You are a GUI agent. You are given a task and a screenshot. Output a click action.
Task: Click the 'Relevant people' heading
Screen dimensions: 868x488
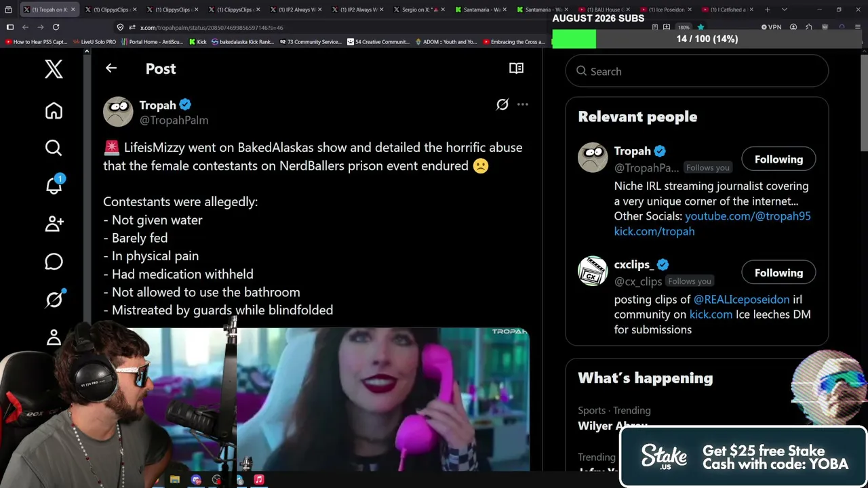click(637, 117)
